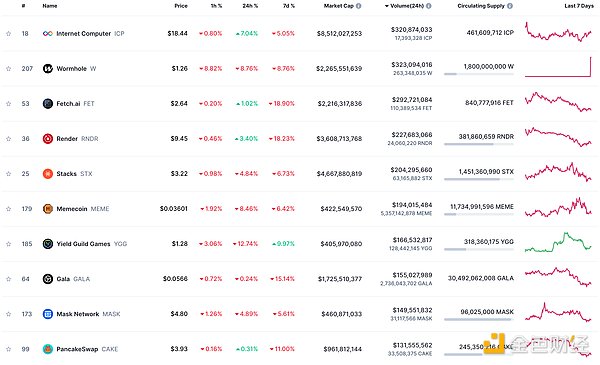Click the Stacks coin logo

pos(48,174)
